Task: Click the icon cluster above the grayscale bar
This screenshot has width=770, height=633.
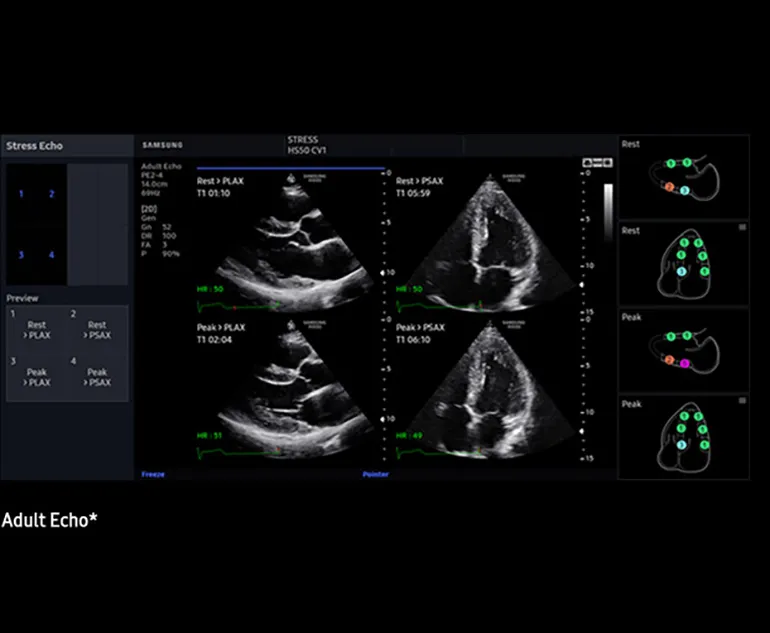Action: (596, 163)
